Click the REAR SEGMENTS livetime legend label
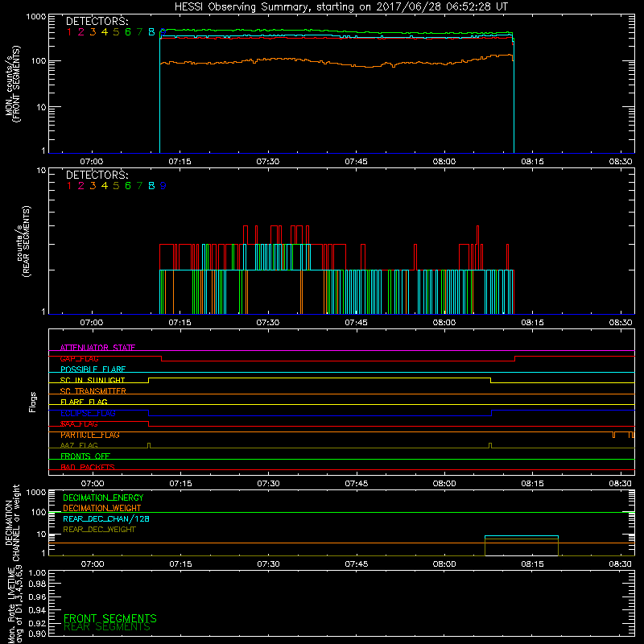The width and height of the screenshot is (644, 644). click(x=107, y=627)
